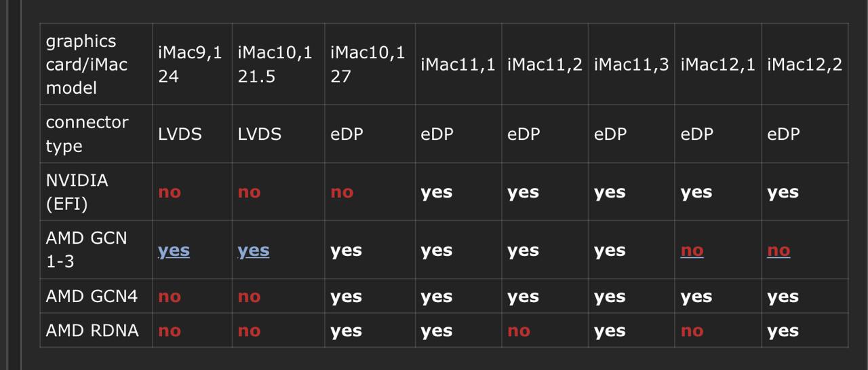Click the iMac12,2 column header

coord(804,64)
